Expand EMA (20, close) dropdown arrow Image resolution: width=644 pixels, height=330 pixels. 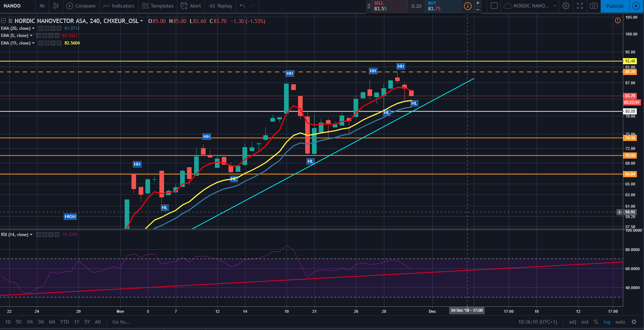click(x=33, y=28)
